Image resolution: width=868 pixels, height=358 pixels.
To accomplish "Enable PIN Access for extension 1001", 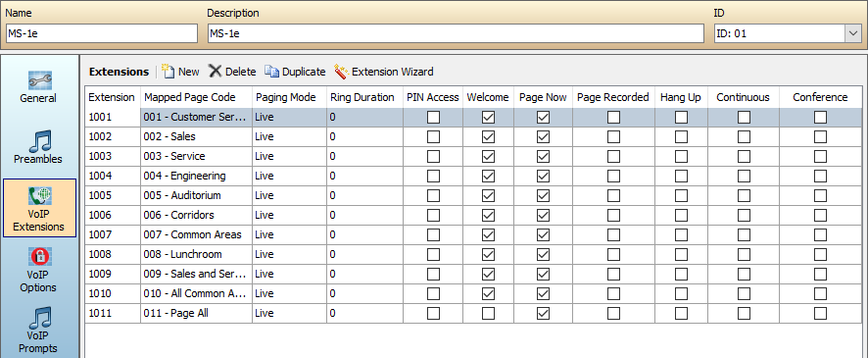I will [x=433, y=117].
